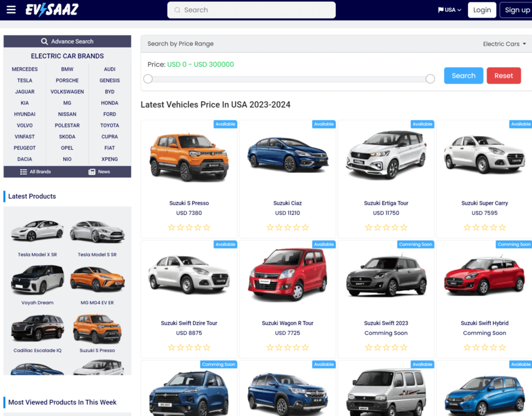
Task: Click the blue Search button
Action: click(x=463, y=75)
